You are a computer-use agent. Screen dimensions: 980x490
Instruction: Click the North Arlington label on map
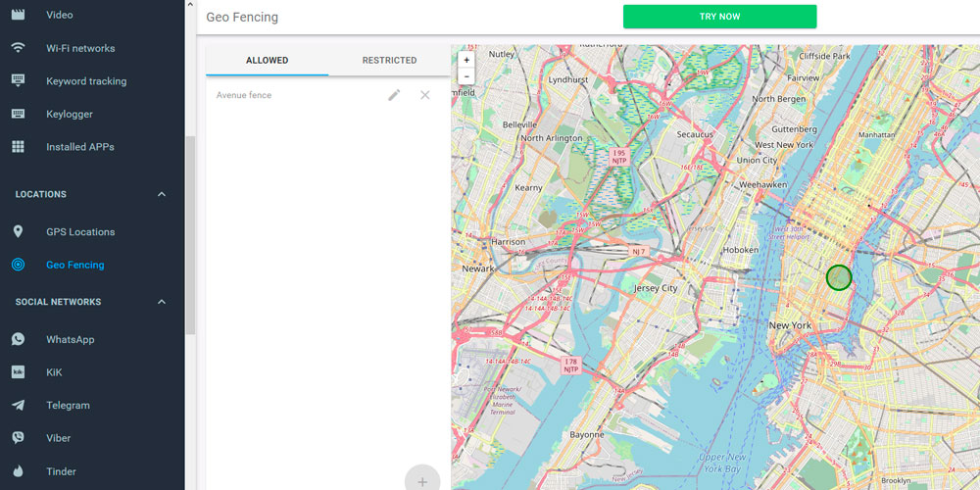[551, 138]
